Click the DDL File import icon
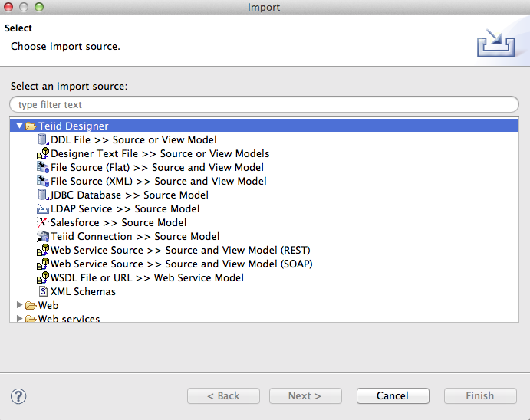530x420 pixels. [43, 139]
